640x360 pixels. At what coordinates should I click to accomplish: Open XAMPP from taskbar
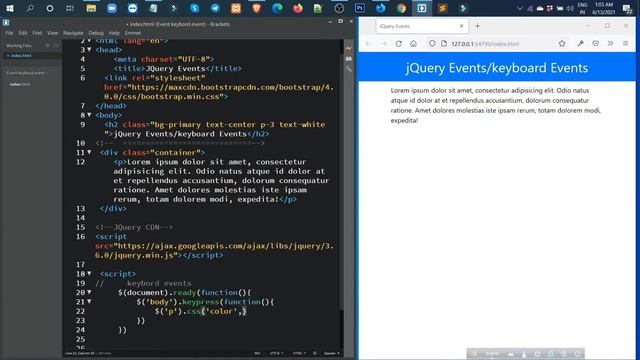[236, 8]
